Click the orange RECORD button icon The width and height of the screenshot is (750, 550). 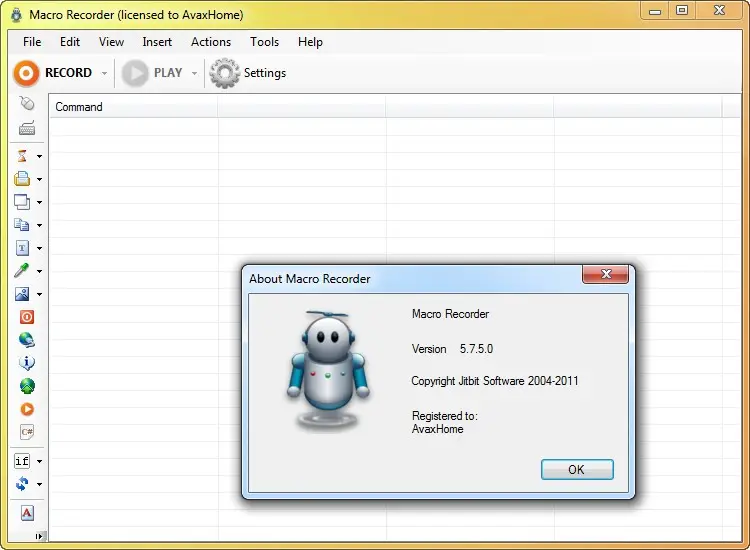point(26,73)
